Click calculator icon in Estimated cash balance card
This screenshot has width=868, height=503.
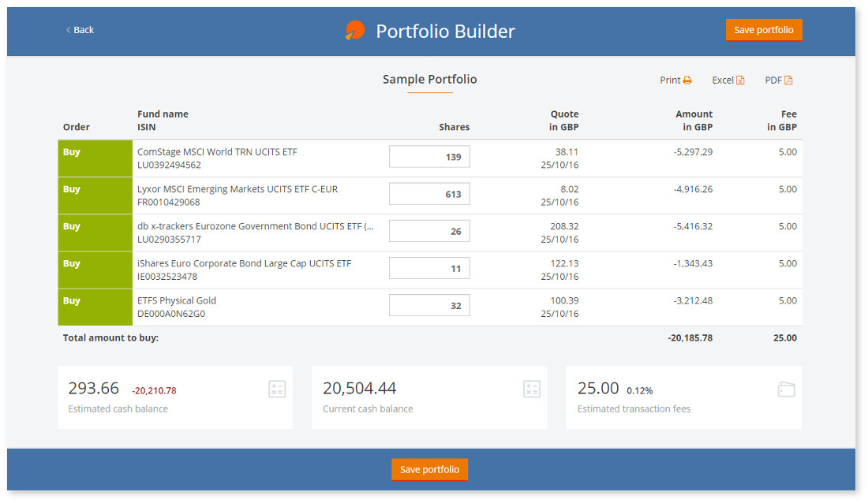tap(277, 389)
